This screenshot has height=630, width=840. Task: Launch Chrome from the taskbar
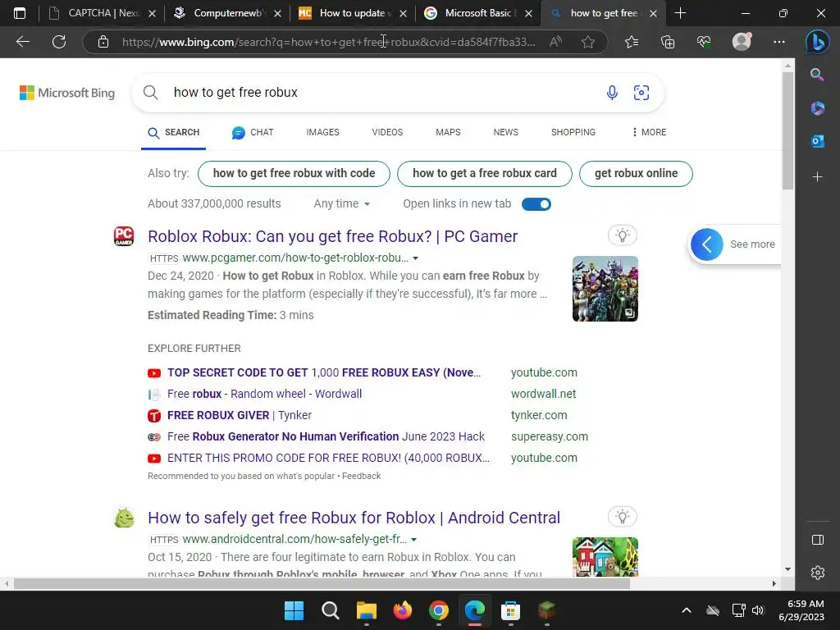tap(439, 610)
